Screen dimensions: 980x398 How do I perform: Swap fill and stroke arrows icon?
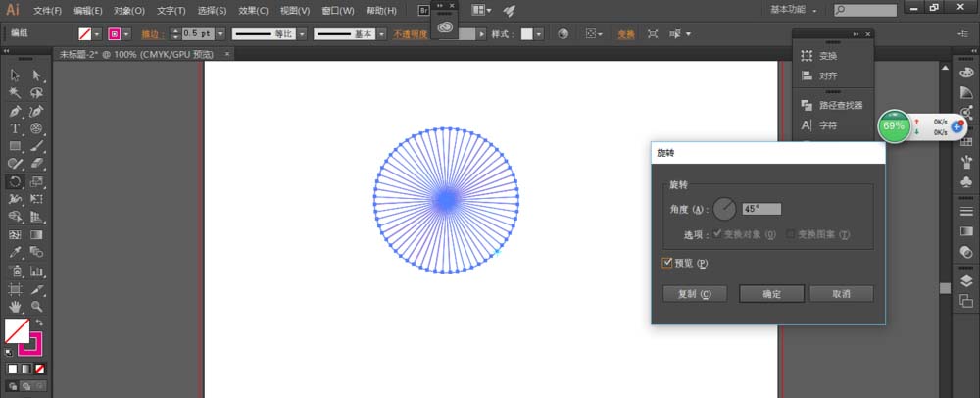pos(39,323)
